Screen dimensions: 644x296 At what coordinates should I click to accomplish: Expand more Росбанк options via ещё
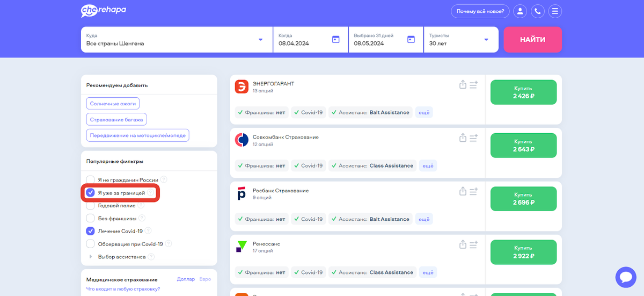pos(423,219)
